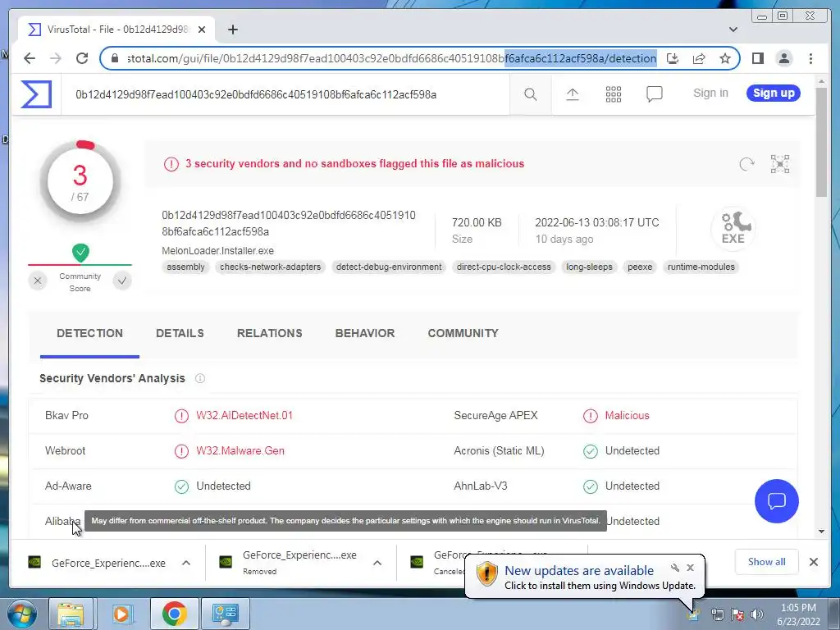
Task: Switch to the RELATIONS tab
Action: pos(269,333)
